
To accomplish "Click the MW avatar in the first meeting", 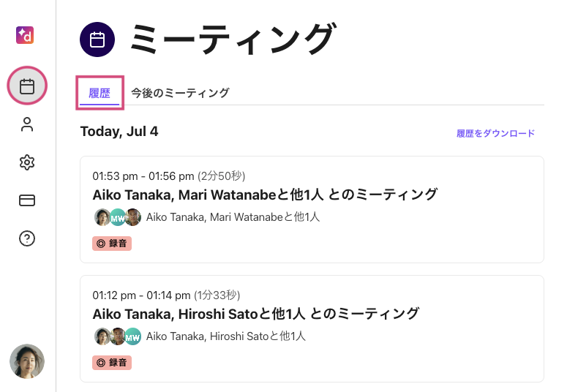I will (118, 217).
